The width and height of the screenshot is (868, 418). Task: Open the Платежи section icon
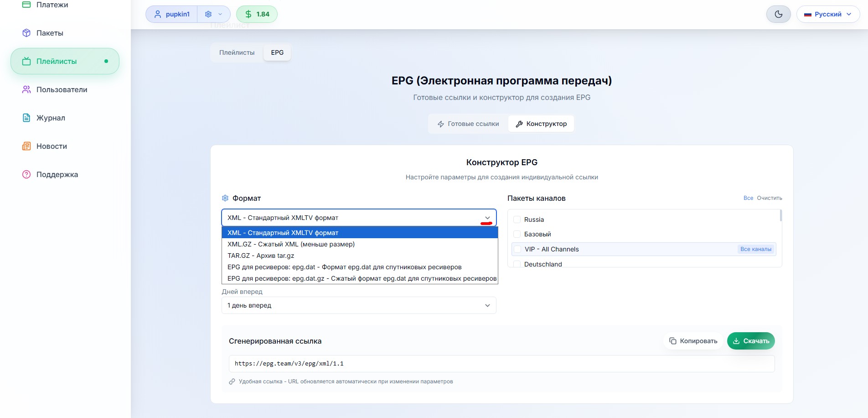[x=27, y=4]
